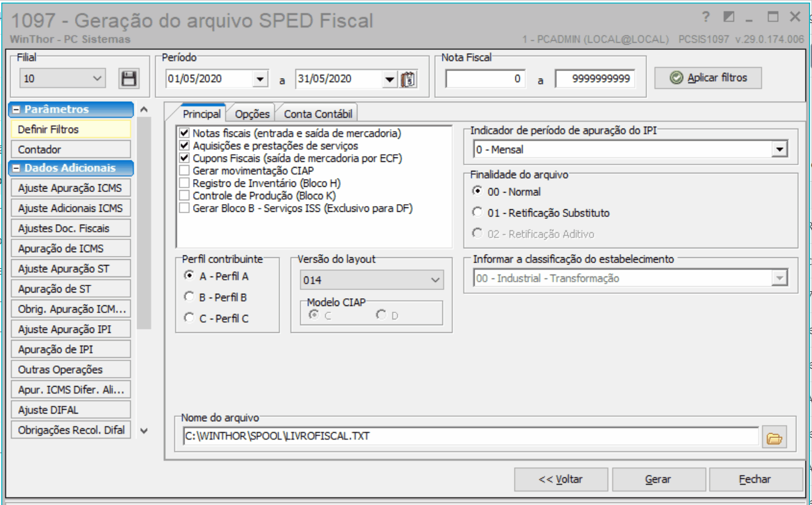Open Ajuste Apuração IPI sidebar item
Screen dimensions: 812x505
(71, 329)
